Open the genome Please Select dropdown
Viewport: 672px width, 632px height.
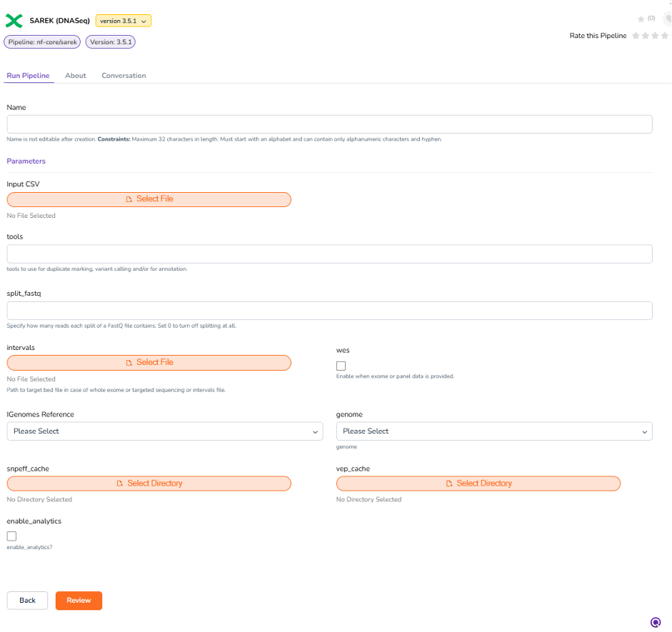click(494, 431)
